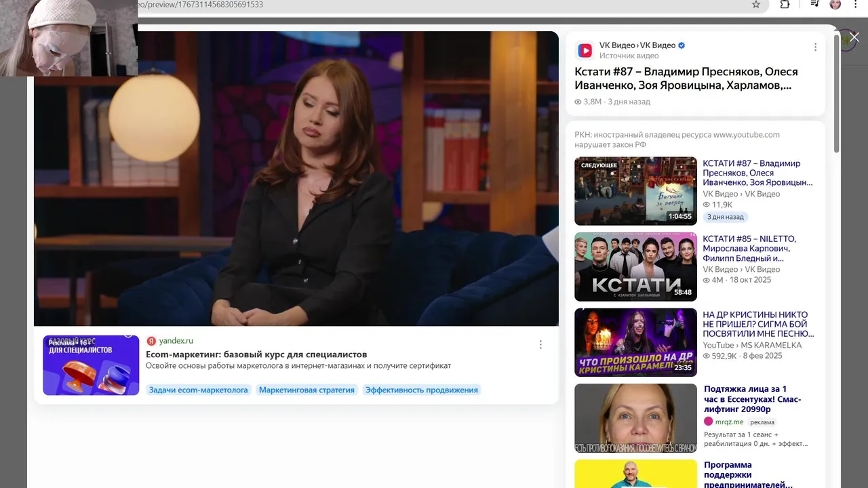This screenshot has width=868, height=488.
Task: Click the Результат за 1 сеанс ad description
Action: point(756,439)
